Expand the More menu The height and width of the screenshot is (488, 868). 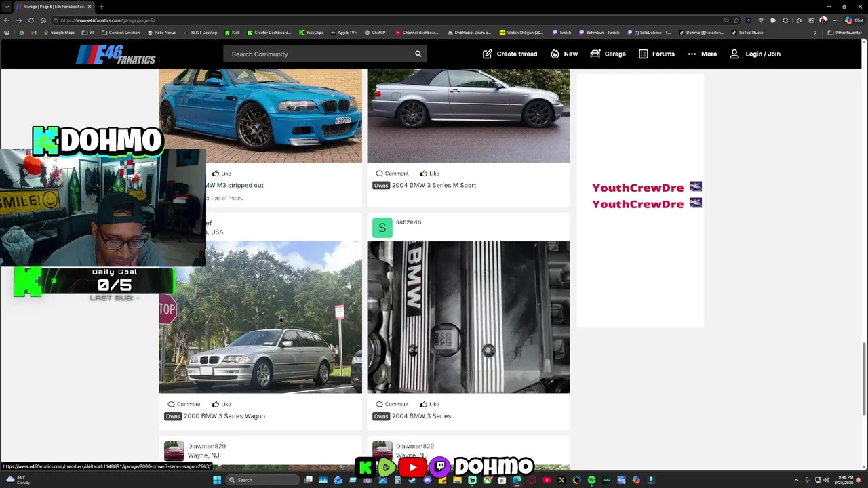click(702, 54)
